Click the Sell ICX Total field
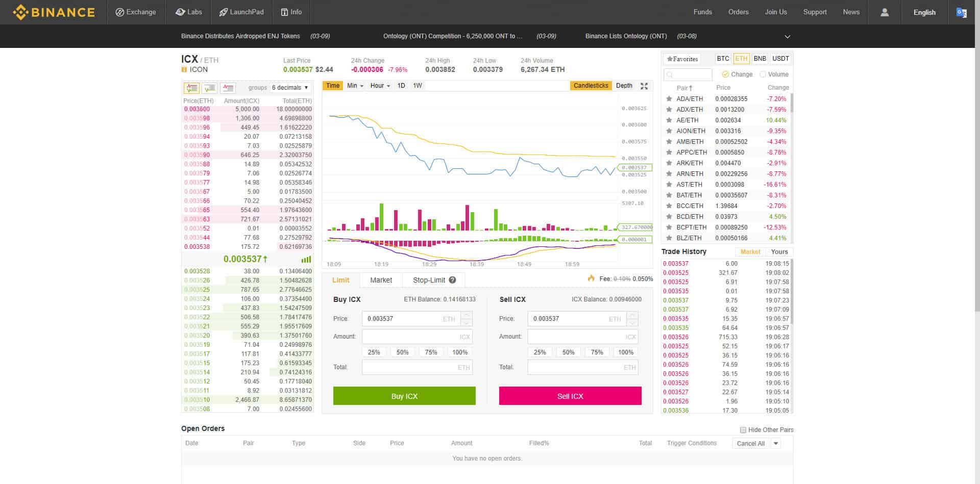Viewport: 980px width, 484px height. coord(583,367)
